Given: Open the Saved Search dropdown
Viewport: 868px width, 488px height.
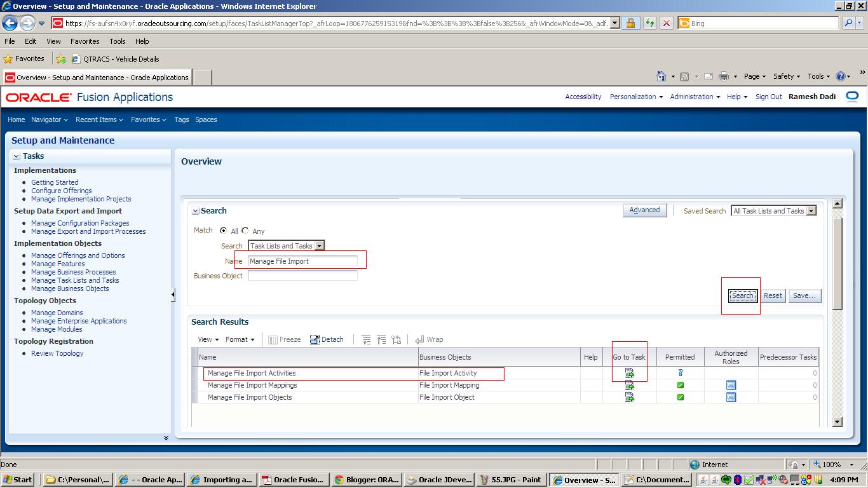Looking at the screenshot, I should click(812, 210).
